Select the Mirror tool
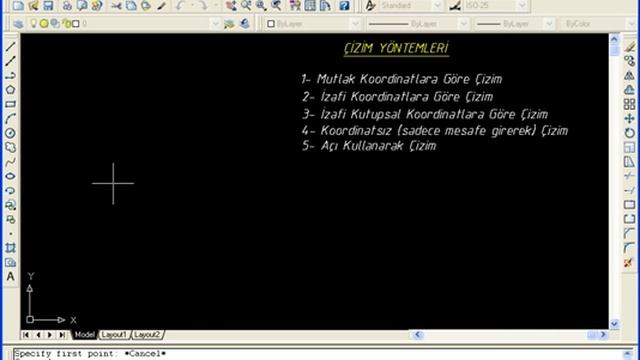Screen dimensions: 640x360 click(x=629, y=76)
